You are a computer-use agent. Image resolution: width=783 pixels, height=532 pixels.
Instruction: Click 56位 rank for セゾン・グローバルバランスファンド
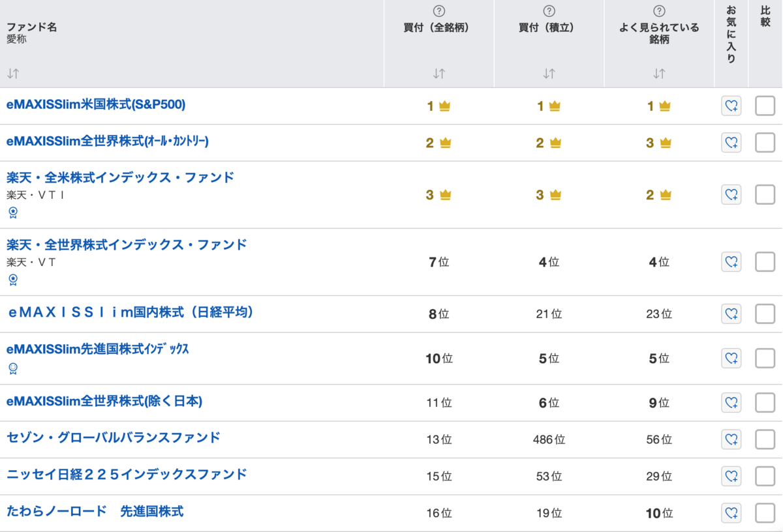[x=660, y=439]
